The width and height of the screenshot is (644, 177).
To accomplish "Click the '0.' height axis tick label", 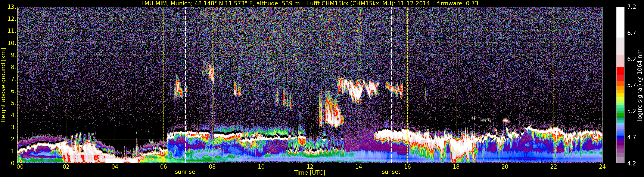I will pyautogui.click(x=13, y=163).
